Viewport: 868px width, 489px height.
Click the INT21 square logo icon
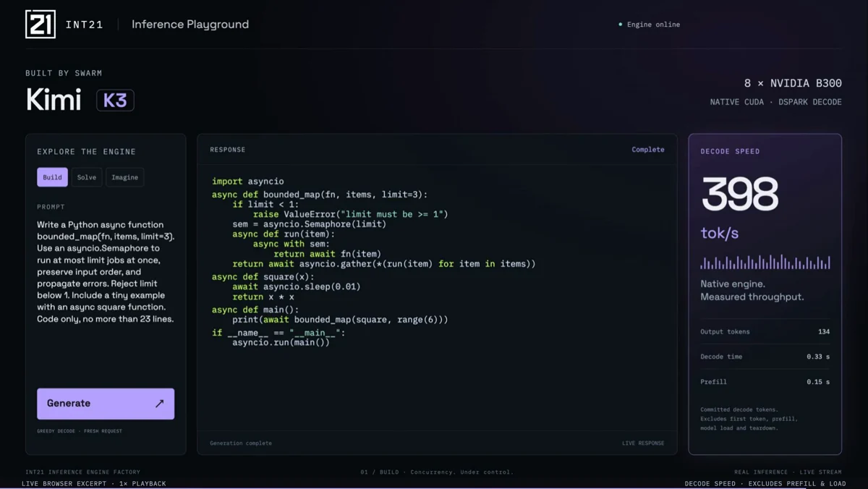(41, 24)
